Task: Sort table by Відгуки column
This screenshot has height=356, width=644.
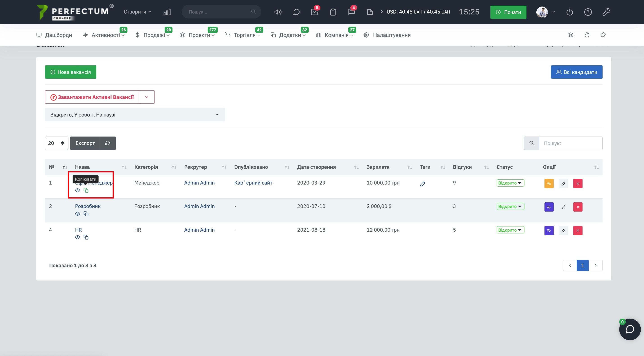Action: tap(487, 167)
